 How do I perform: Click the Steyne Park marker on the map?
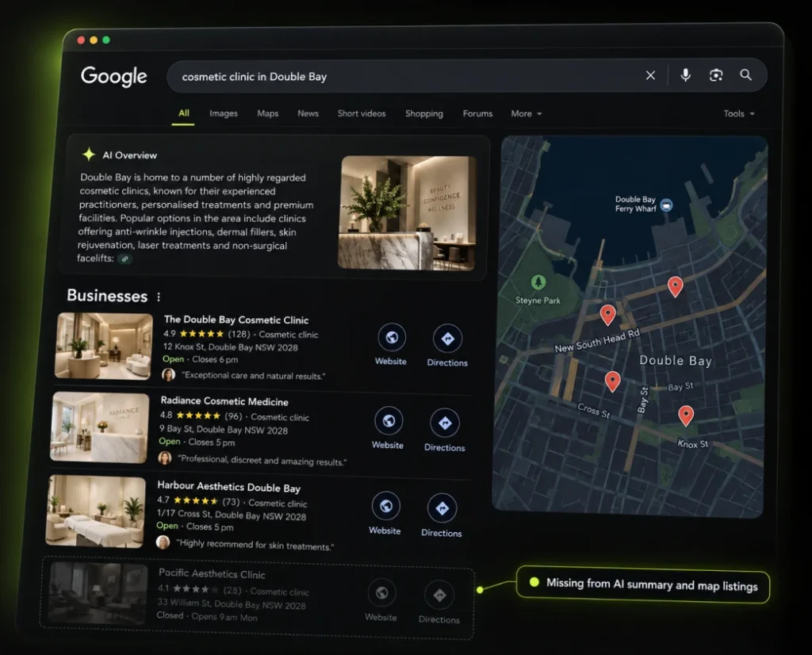[x=538, y=282]
